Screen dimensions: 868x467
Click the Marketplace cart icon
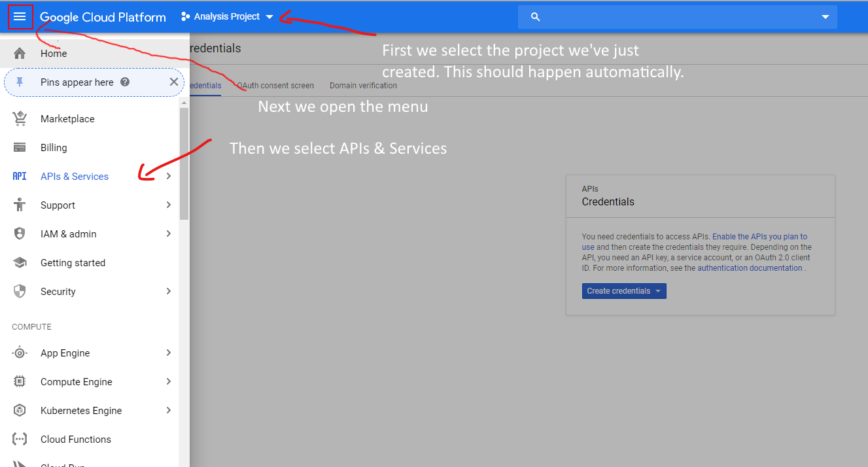coord(20,119)
